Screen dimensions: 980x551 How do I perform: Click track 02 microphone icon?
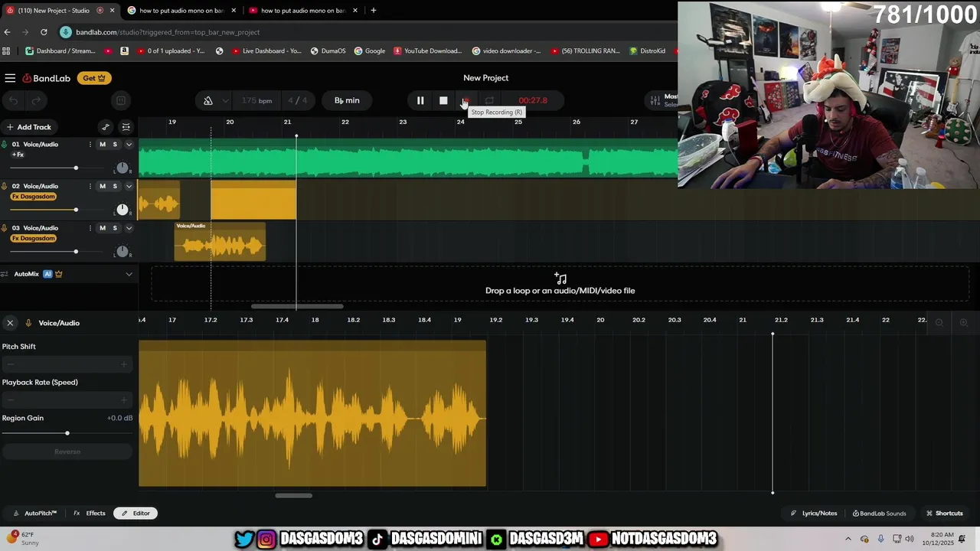click(5, 186)
